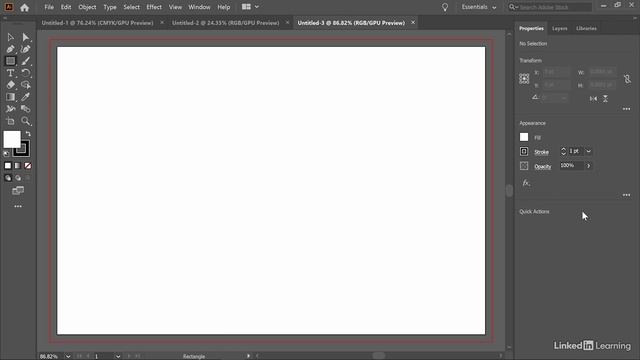This screenshot has width=640, height=360.
Task: Set paint mode to Color
Action: point(8,166)
